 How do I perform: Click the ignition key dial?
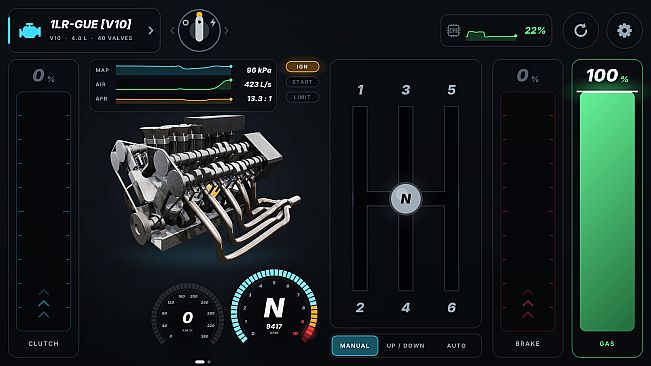199,31
